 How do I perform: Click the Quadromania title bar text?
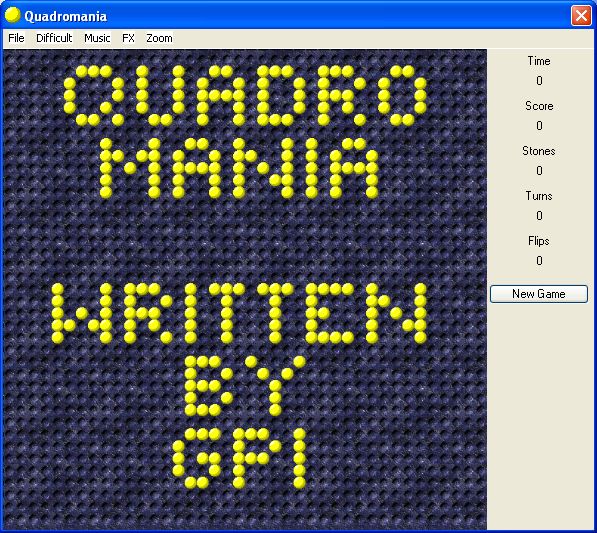coord(65,16)
